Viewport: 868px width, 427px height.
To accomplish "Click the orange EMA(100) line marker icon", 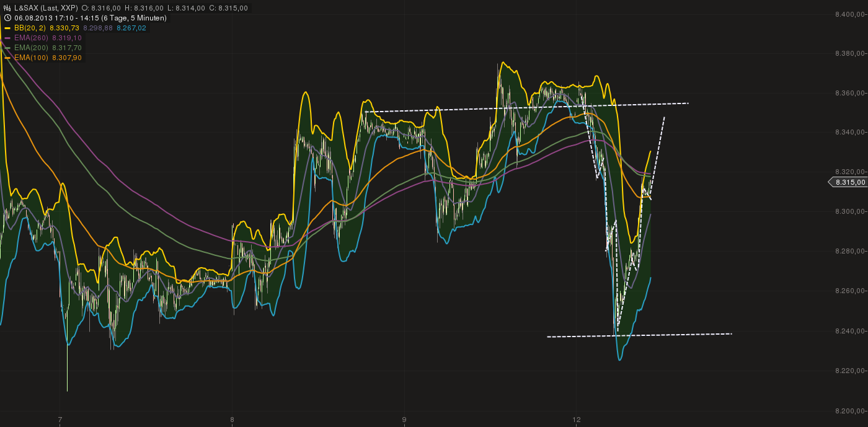I will [7, 57].
